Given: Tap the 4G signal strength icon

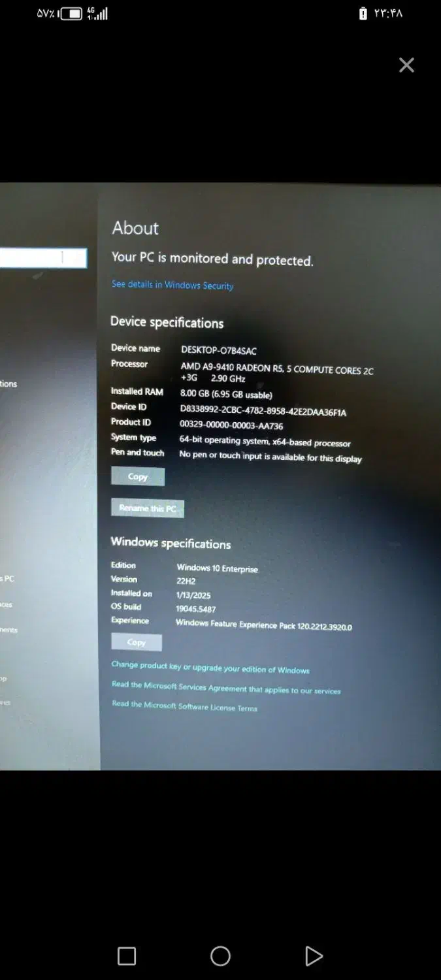Looking at the screenshot, I should pyautogui.click(x=97, y=14).
